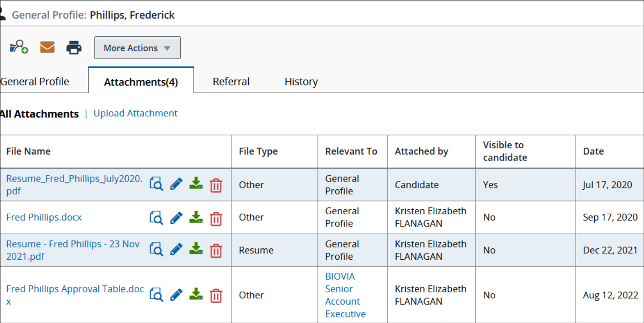
Task: Select the General Profile tab
Action: coord(35,81)
